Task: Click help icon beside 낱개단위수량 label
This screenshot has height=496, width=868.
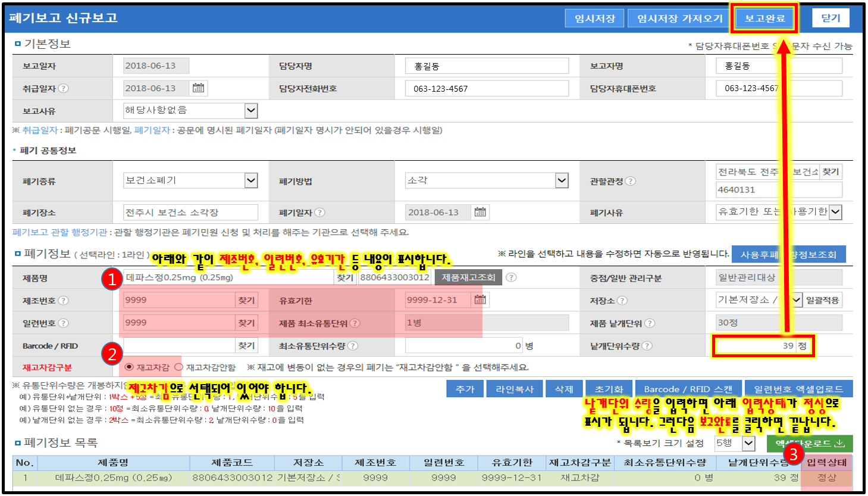Action: [647, 346]
